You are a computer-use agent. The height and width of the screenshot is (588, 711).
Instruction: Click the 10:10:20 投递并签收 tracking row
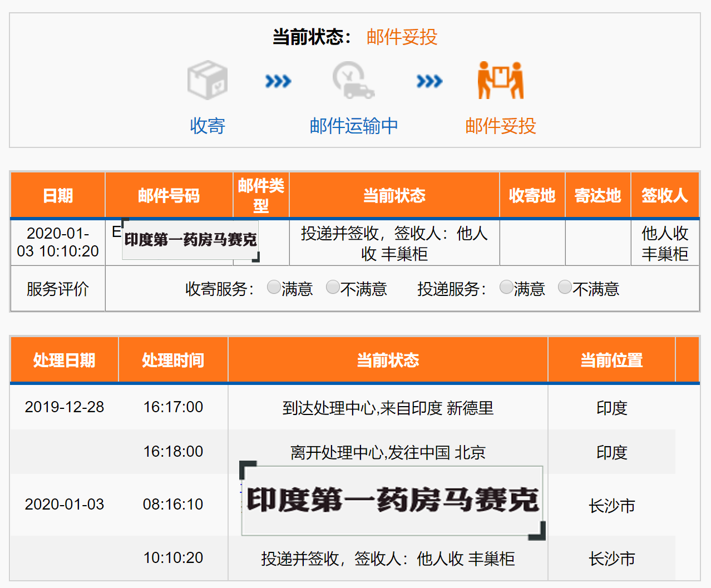click(x=388, y=558)
